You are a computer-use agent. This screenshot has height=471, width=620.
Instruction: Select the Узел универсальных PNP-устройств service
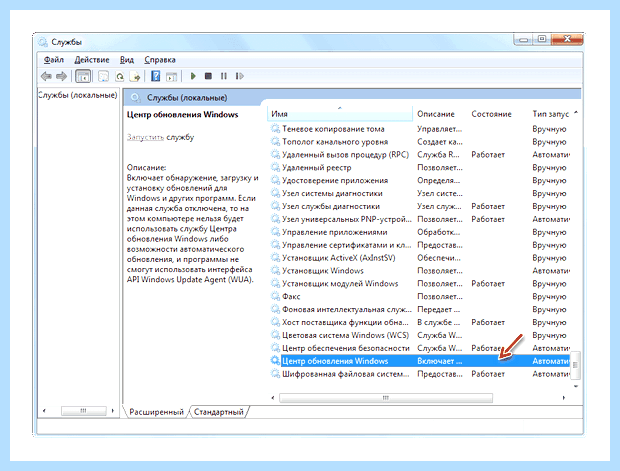click(347, 219)
